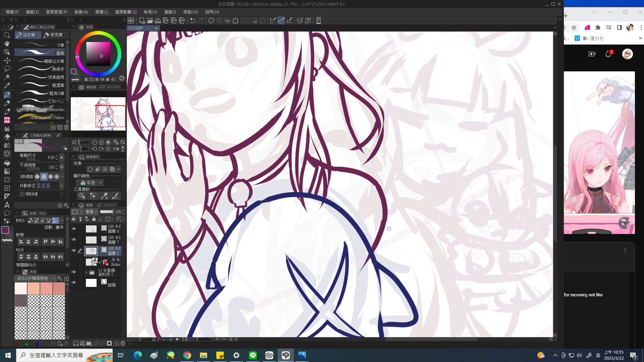644x362 pixels.
Task: Open the 檢視(V) menu
Action: click(x=150, y=12)
